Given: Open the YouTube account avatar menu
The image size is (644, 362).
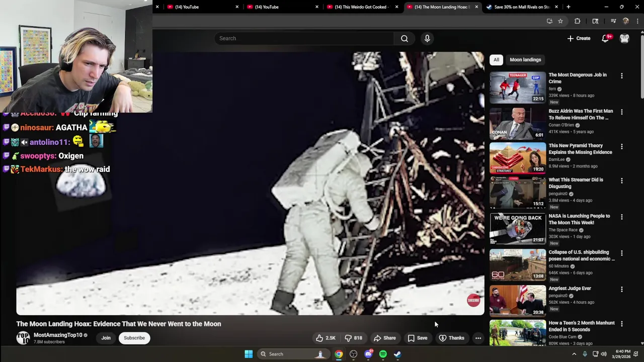Looking at the screenshot, I should (624, 38).
